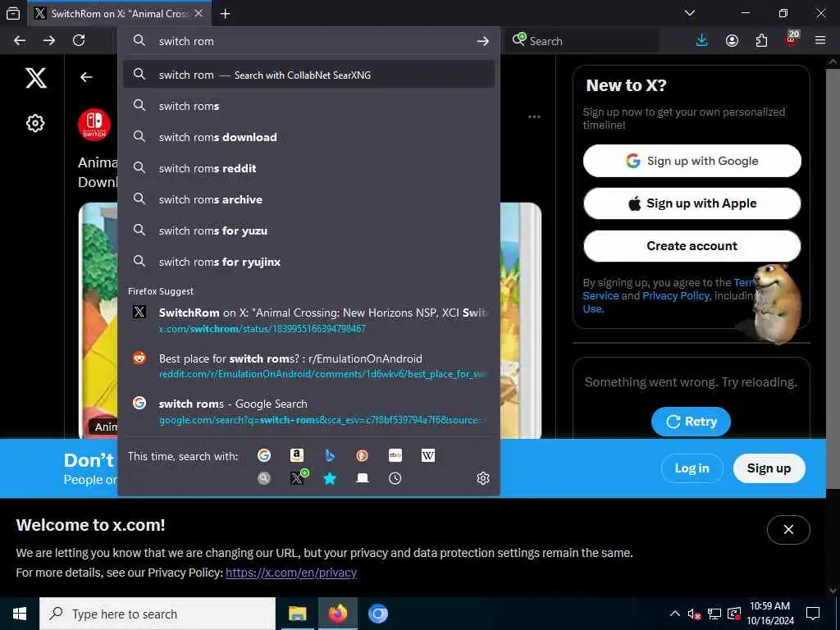Add X as a search engine
This screenshot has width=840, height=630.
pos(298,477)
